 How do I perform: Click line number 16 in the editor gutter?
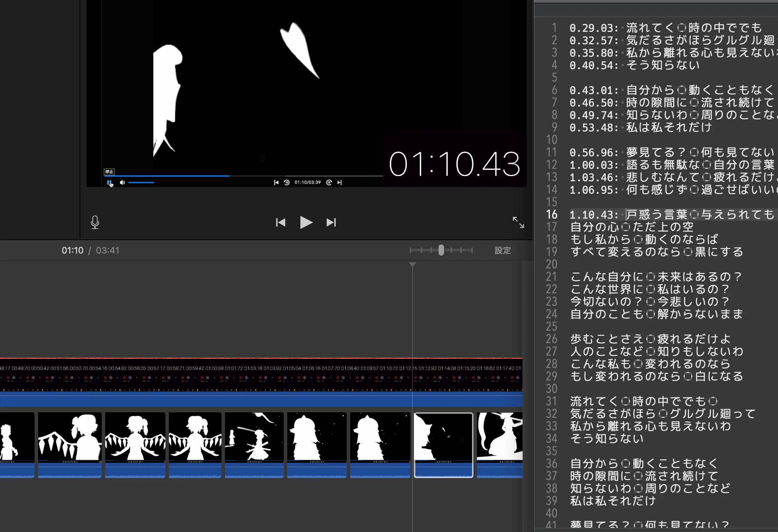552,214
